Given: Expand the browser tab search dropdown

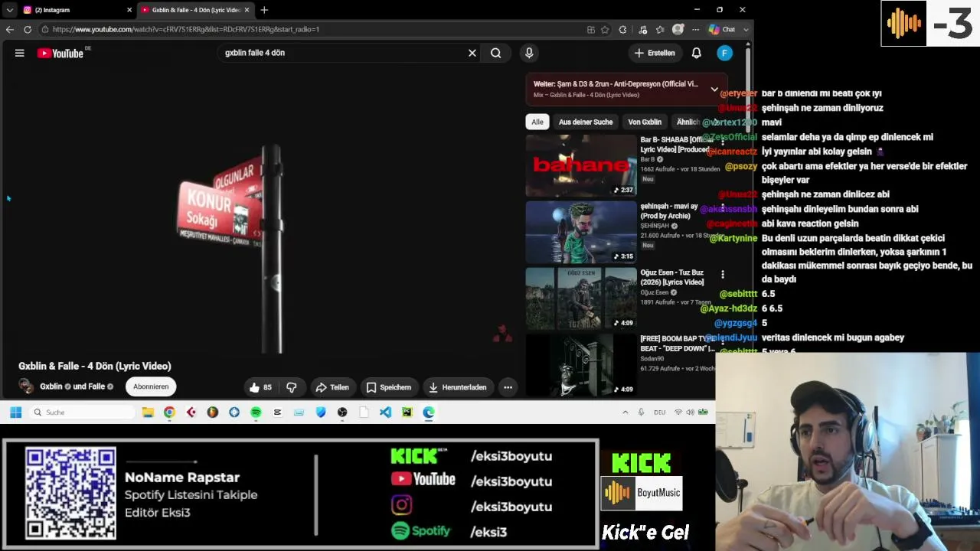Looking at the screenshot, I should click(x=9, y=10).
